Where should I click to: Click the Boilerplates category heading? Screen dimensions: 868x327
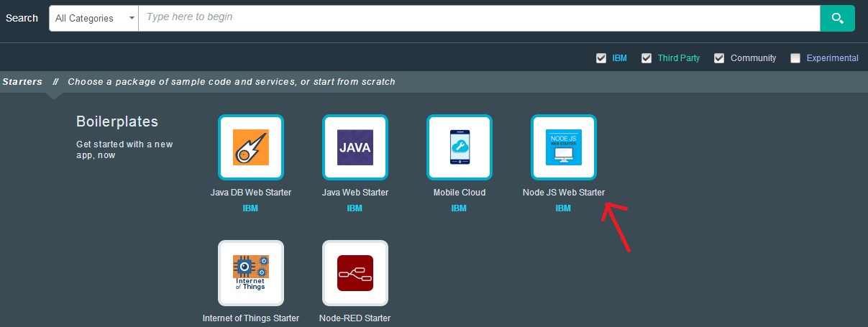[117, 122]
